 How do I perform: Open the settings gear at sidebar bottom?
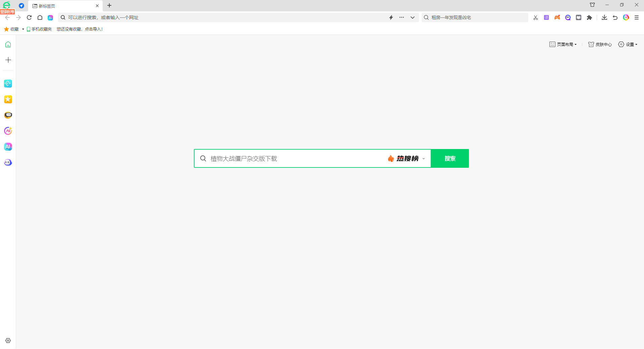[x=8, y=340]
